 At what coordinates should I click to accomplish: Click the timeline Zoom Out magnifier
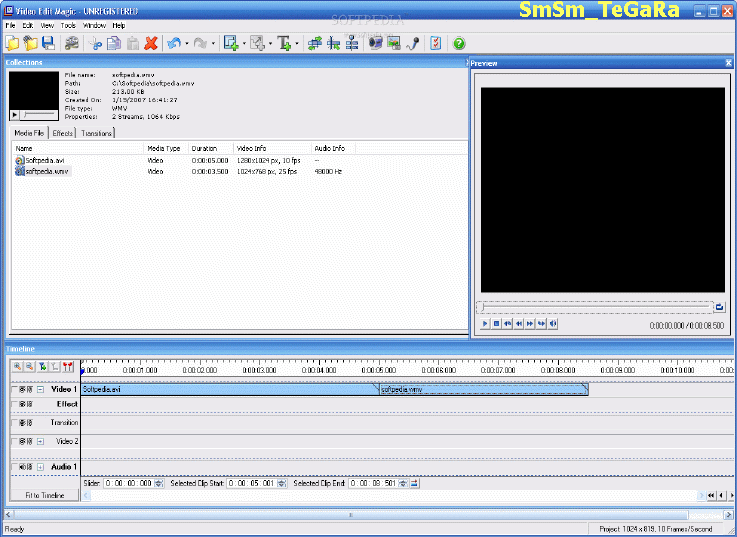point(30,366)
